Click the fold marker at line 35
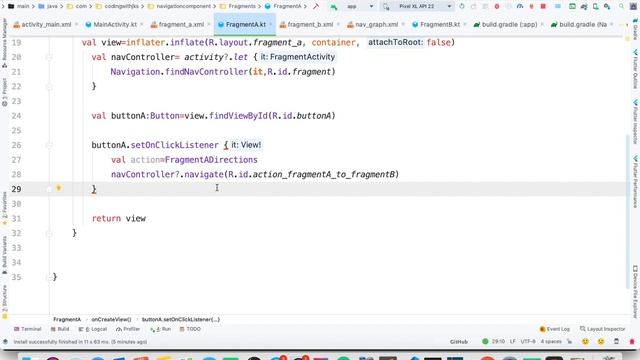This screenshot has height=360, width=640. pyautogui.click(x=49, y=278)
